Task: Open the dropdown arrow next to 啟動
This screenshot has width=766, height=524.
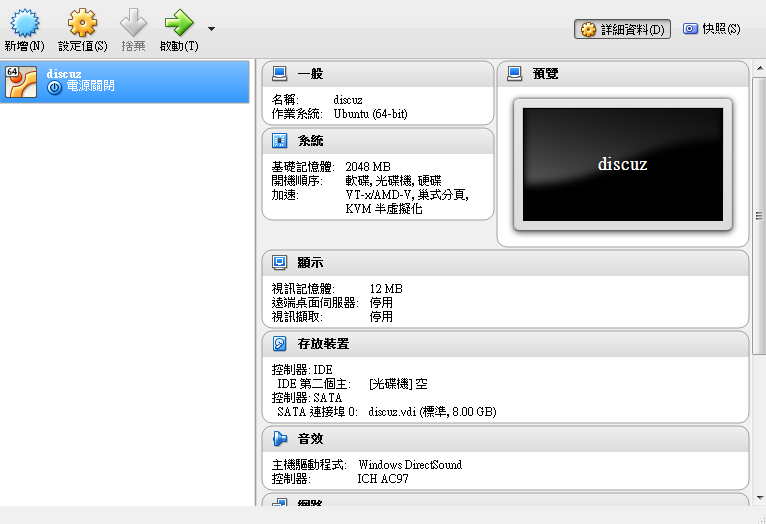Action: 211,29
